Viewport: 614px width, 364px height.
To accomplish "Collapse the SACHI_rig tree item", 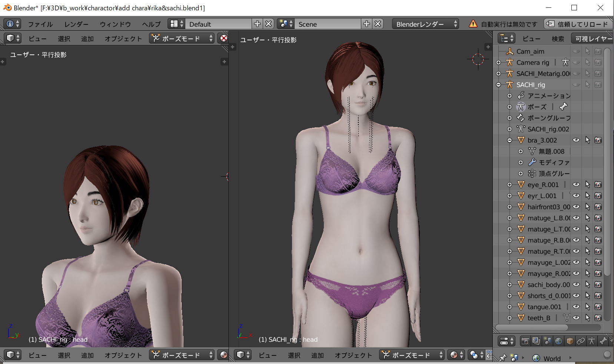I will [499, 85].
